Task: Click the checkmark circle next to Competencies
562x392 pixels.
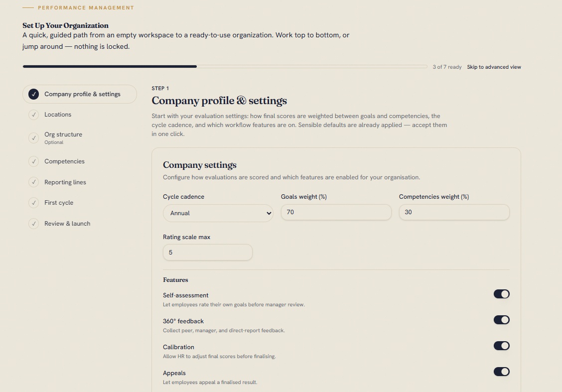Action: click(x=34, y=161)
